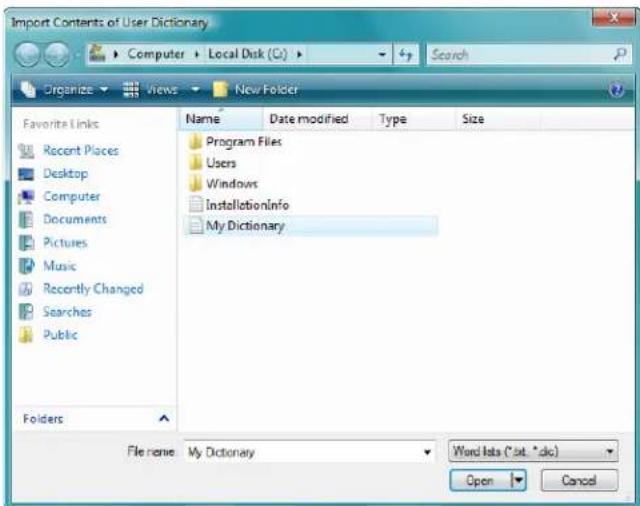Open the Organize menu
The width and height of the screenshot is (640, 506).
pos(64,89)
